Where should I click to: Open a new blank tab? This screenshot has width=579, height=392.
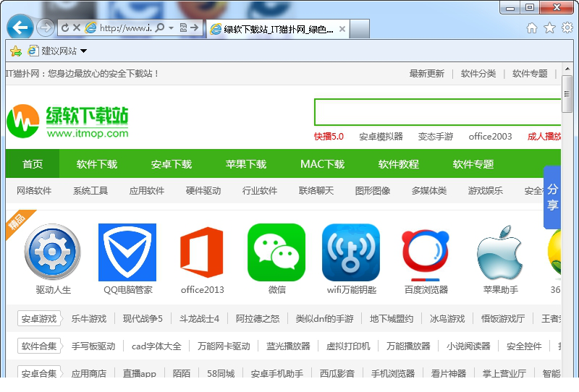coord(359,29)
